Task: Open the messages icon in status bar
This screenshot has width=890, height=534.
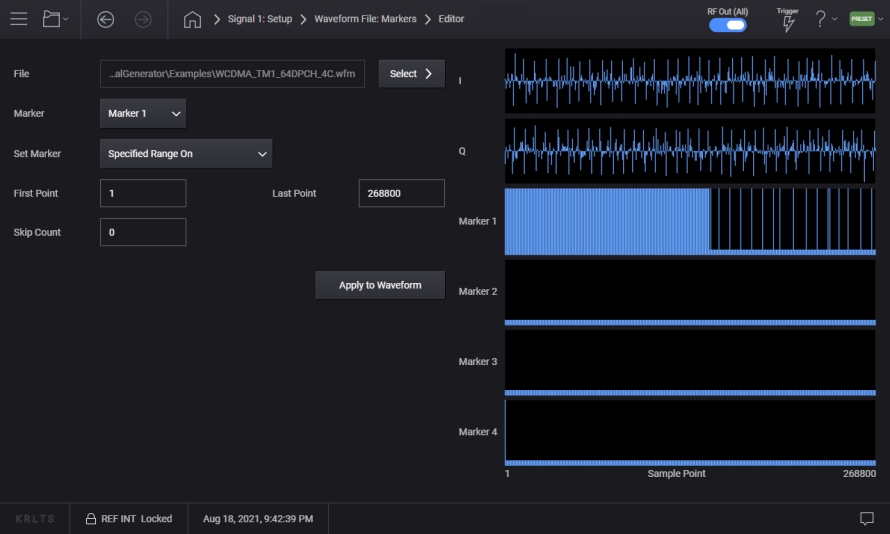Action: [x=867, y=518]
